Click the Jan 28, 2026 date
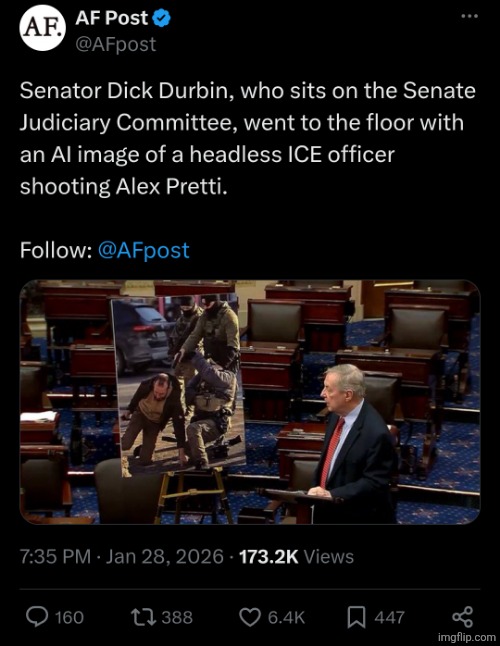500x646 pixels. [x=165, y=557]
